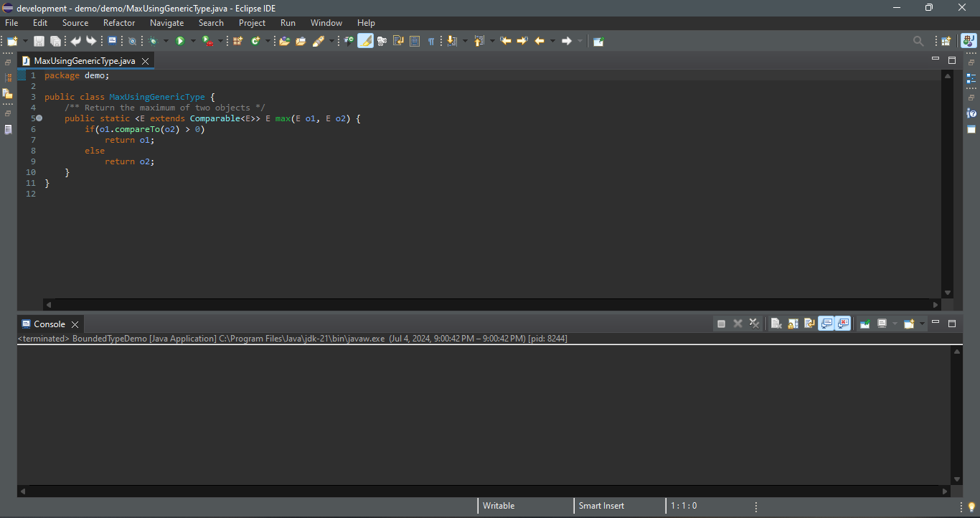Open the Navigate menu
The width and height of the screenshot is (980, 518).
pos(166,23)
